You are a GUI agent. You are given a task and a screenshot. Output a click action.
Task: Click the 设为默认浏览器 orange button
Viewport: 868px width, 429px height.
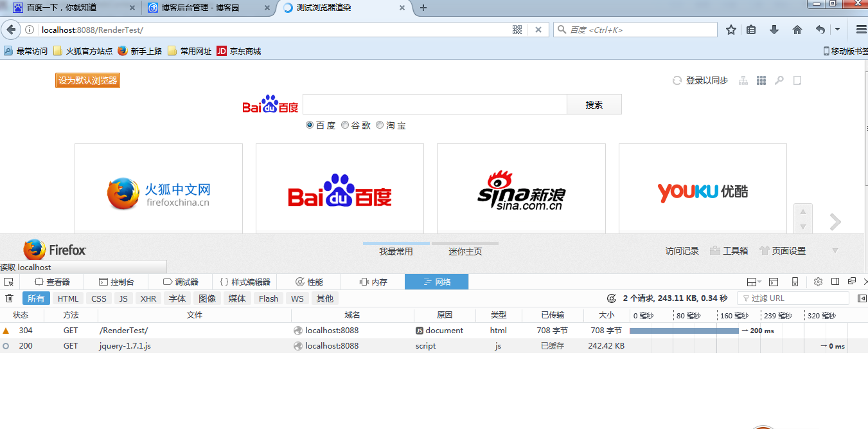pos(87,80)
